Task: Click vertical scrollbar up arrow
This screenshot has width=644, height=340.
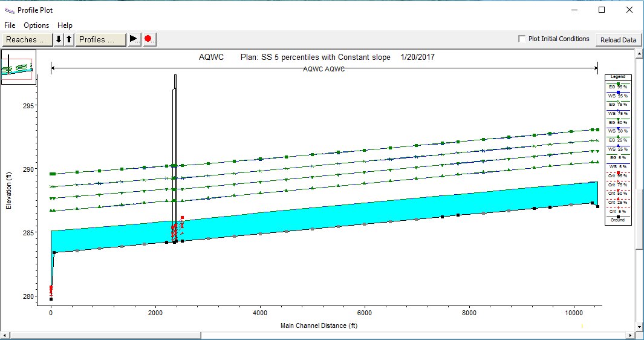Action: click(x=640, y=53)
